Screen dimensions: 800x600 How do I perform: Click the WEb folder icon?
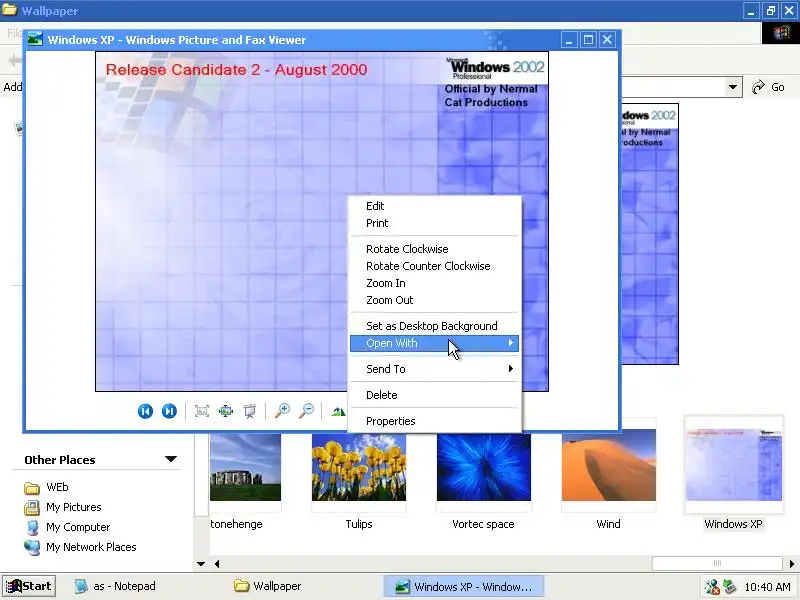tap(32, 488)
